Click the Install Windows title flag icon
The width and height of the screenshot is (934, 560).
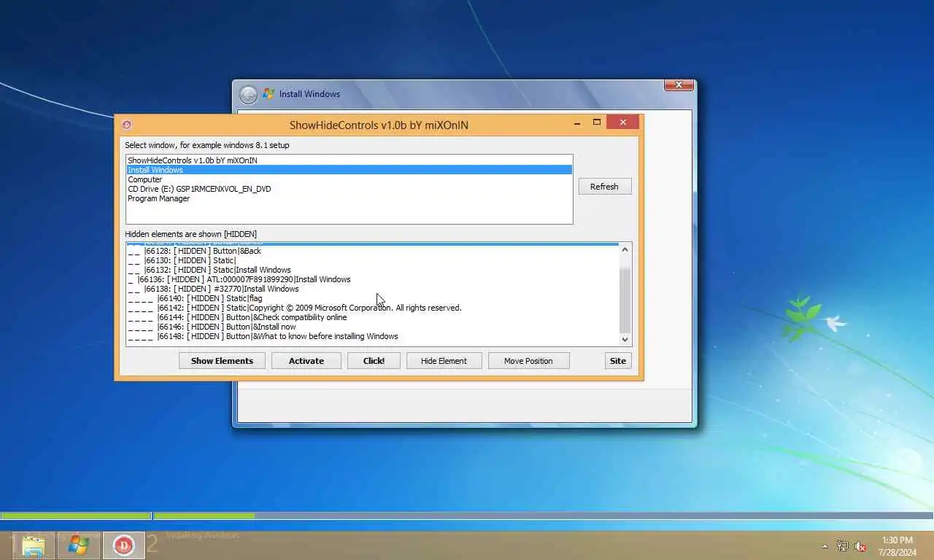[x=269, y=93]
